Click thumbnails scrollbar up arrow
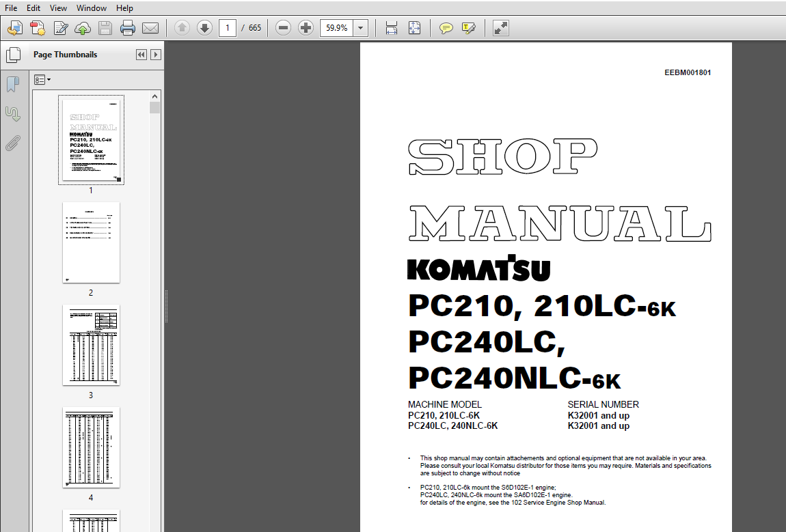The image size is (786, 532). pyautogui.click(x=155, y=96)
